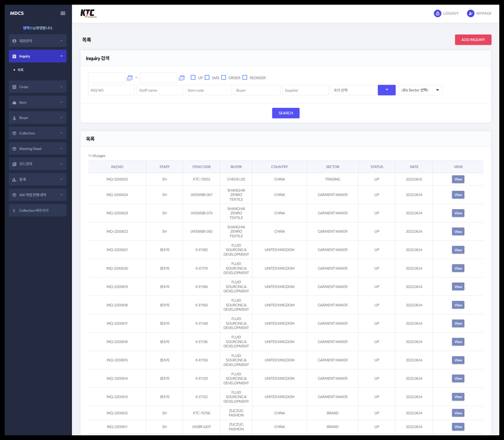Click the Meeting Sheet icon in sidebar

click(x=14, y=149)
